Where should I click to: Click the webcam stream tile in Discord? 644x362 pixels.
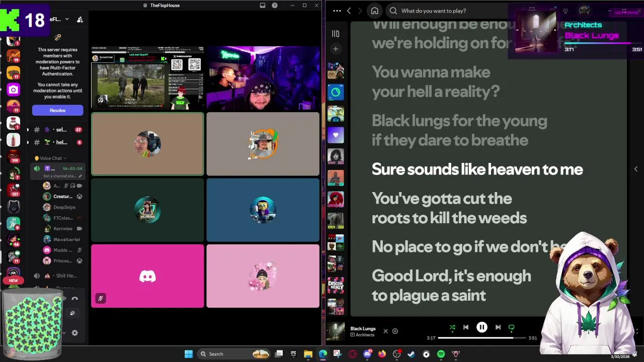pos(263,78)
